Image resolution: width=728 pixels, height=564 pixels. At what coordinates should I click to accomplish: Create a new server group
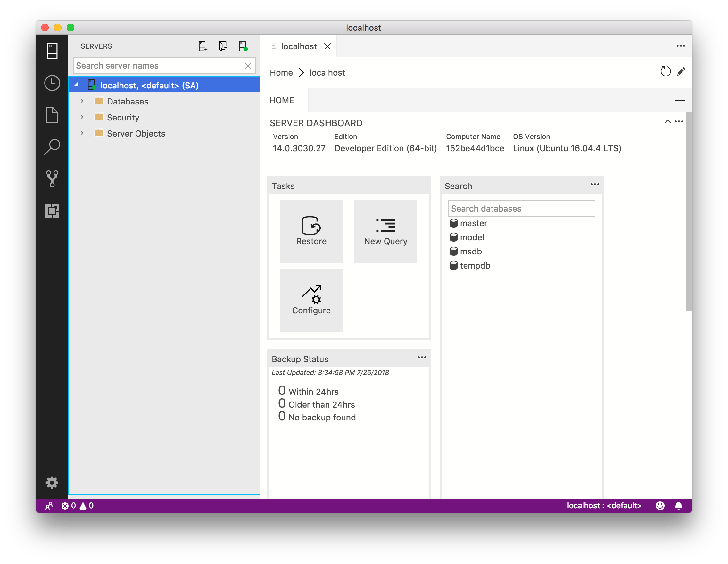coord(223,46)
